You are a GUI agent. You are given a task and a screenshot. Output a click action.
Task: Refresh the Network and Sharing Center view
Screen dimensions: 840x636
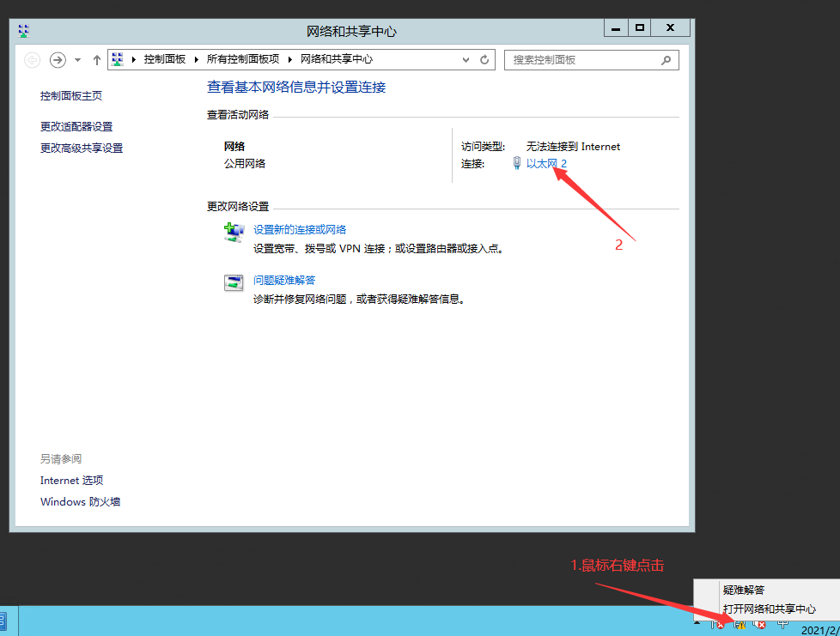484,60
